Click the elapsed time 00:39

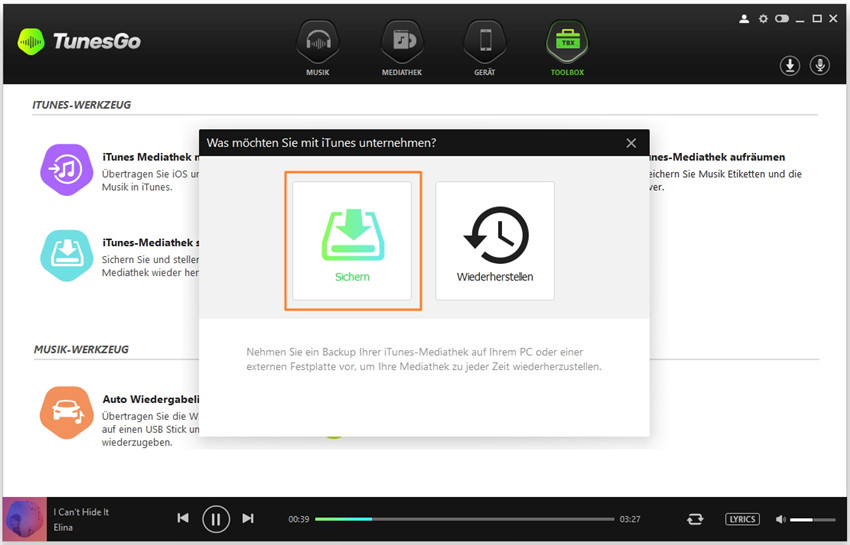click(299, 520)
